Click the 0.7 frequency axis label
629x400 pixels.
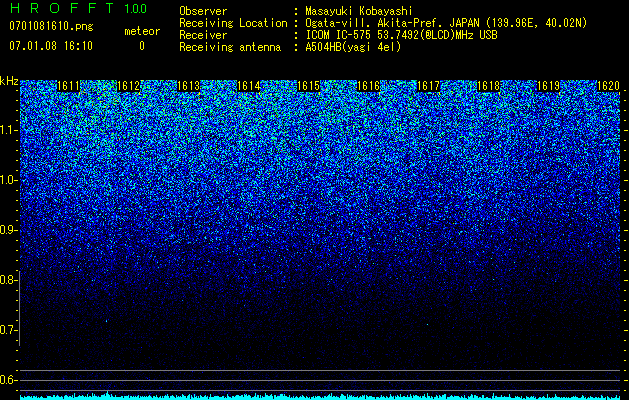pos(8,330)
